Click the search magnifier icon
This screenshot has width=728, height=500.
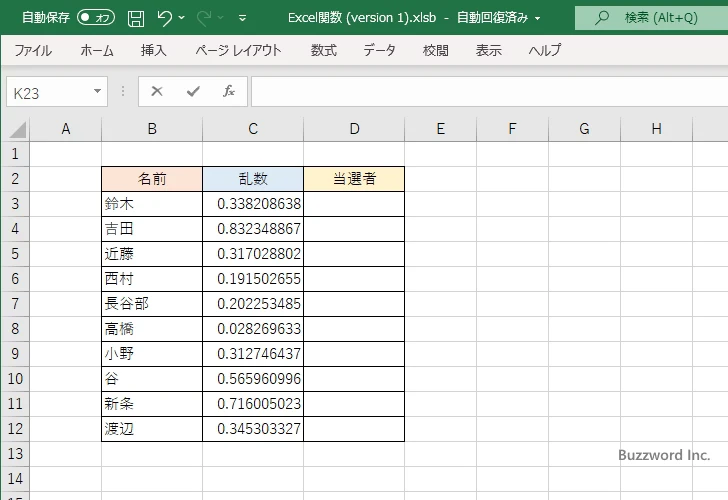click(602, 18)
